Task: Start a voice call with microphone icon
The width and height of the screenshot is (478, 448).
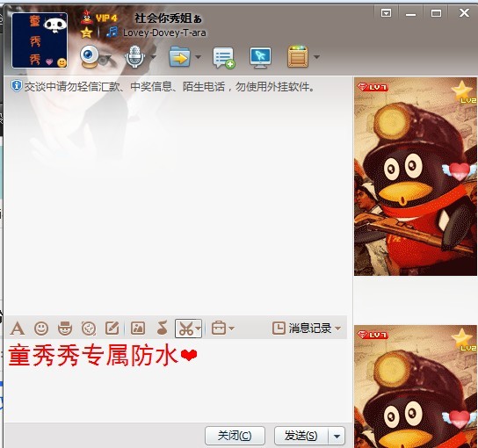Action: point(134,57)
